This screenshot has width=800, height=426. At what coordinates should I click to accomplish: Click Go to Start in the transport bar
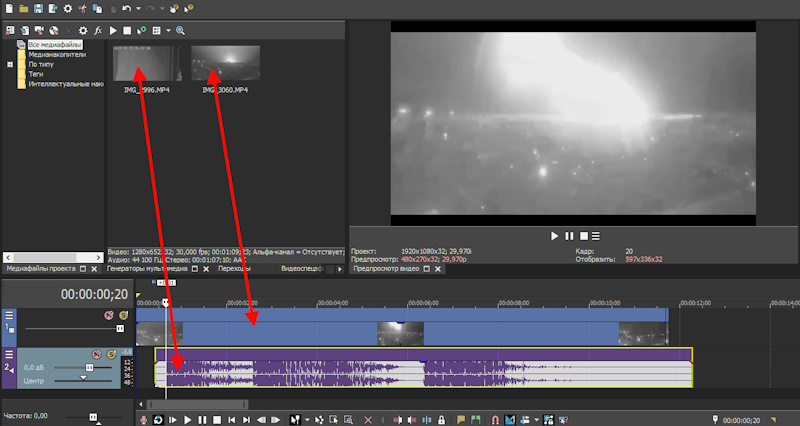pos(232,420)
